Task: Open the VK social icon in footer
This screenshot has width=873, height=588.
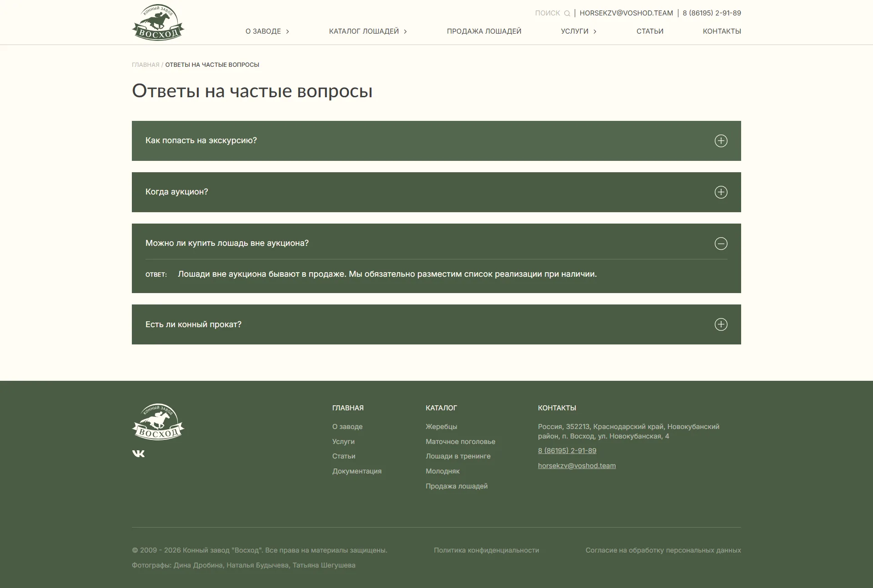Action: click(x=138, y=453)
